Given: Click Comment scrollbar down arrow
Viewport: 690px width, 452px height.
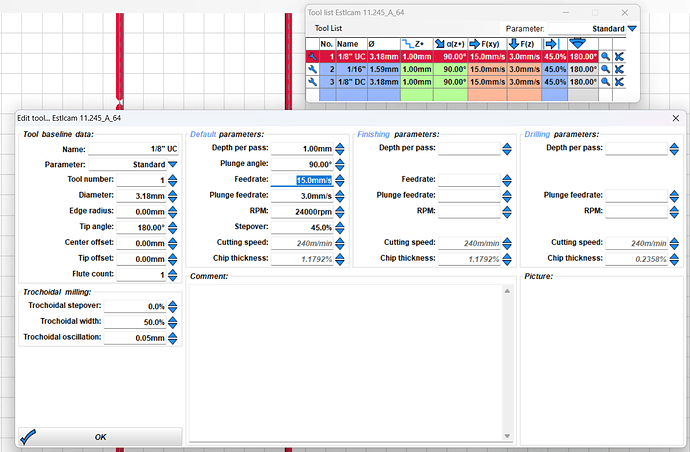Looking at the screenshot, I should (507, 436).
